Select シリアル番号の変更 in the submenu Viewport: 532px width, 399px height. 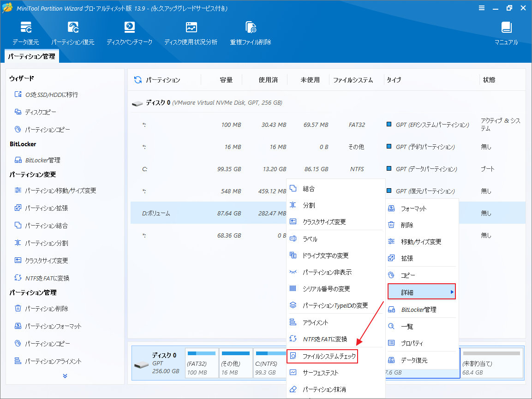pos(336,289)
